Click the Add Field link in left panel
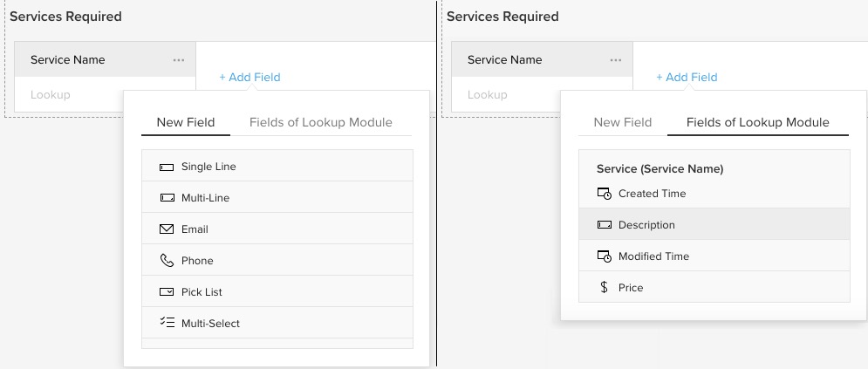This screenshot has height=369, width=868. tap(249, 78)
